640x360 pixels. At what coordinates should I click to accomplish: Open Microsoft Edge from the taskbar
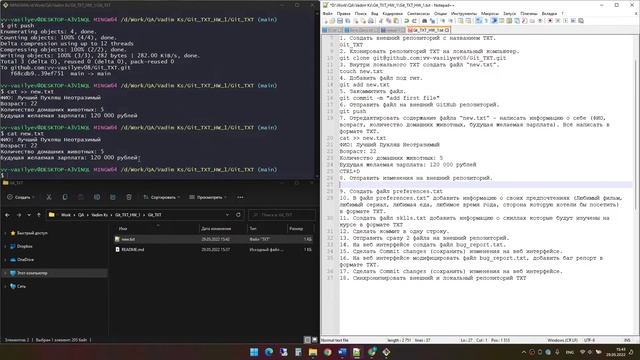tap(269, 352)
